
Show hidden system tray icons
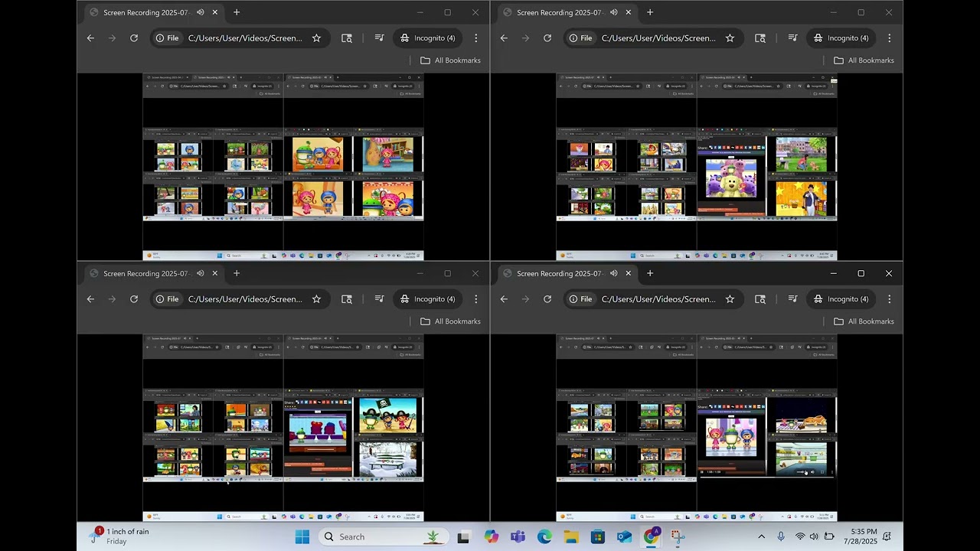click(761, 536)
